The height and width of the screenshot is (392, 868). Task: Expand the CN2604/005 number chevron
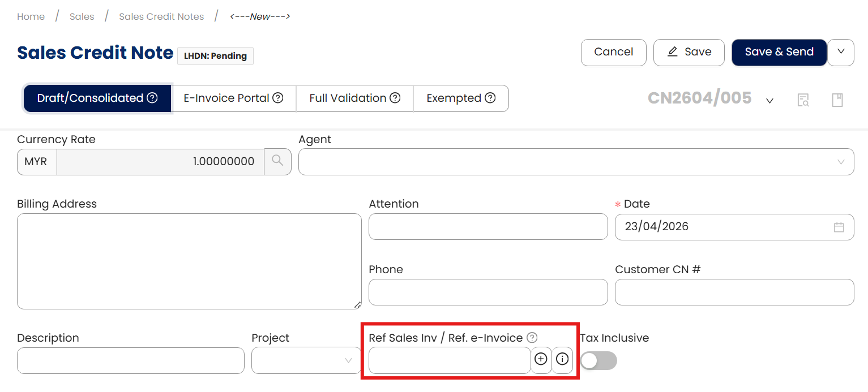[x=769, y=101]
